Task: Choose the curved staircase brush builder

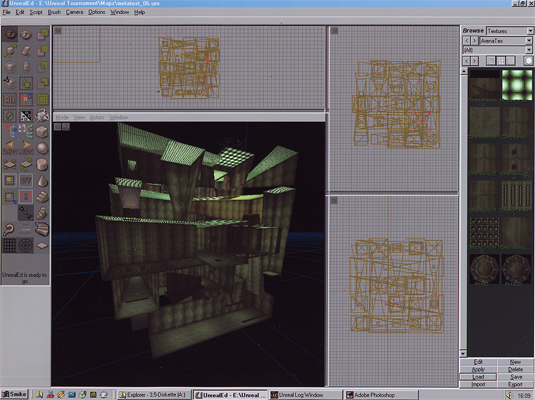Action: 42,229
